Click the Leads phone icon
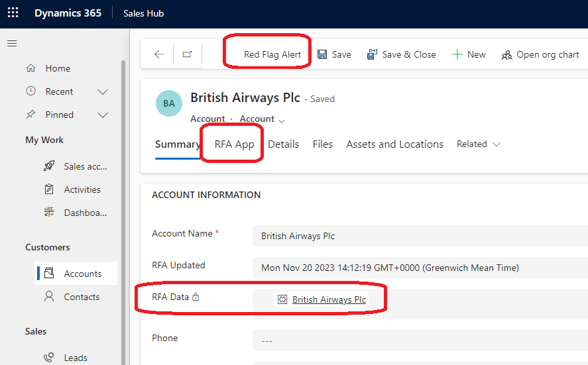 tap(49, 357)
